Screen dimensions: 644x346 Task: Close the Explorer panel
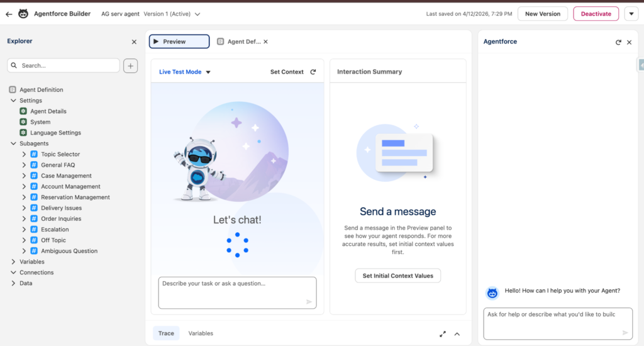(x=134, y=42)
